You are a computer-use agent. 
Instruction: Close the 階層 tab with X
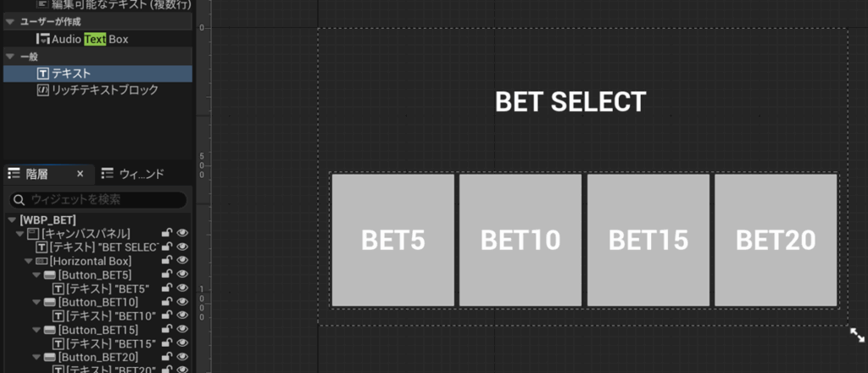(x=81, y=174)
